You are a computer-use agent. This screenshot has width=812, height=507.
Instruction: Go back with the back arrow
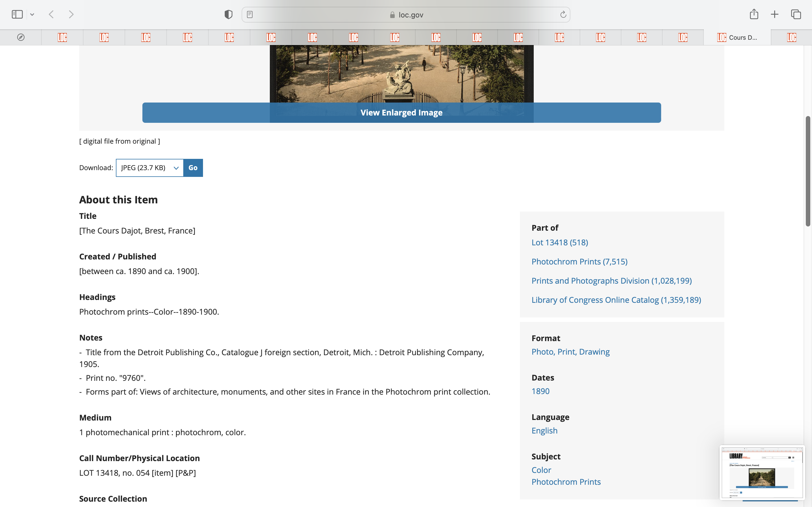click(51, 14)
